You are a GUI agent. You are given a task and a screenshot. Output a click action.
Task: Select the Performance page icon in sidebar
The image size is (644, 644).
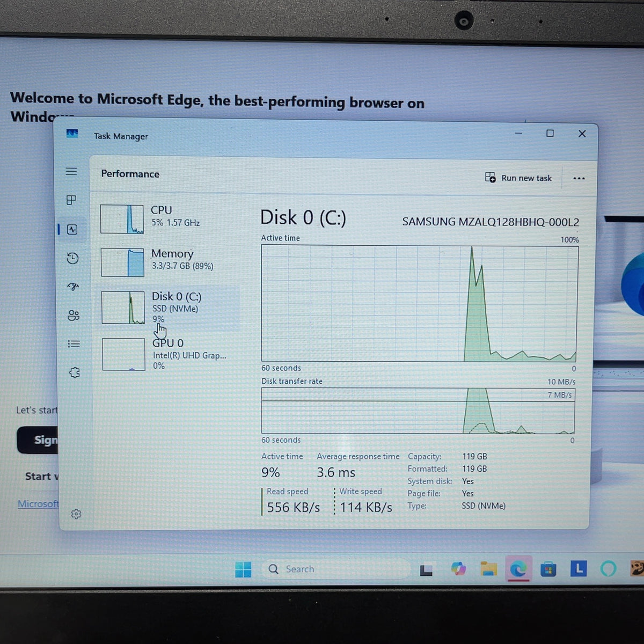[72, 230]
